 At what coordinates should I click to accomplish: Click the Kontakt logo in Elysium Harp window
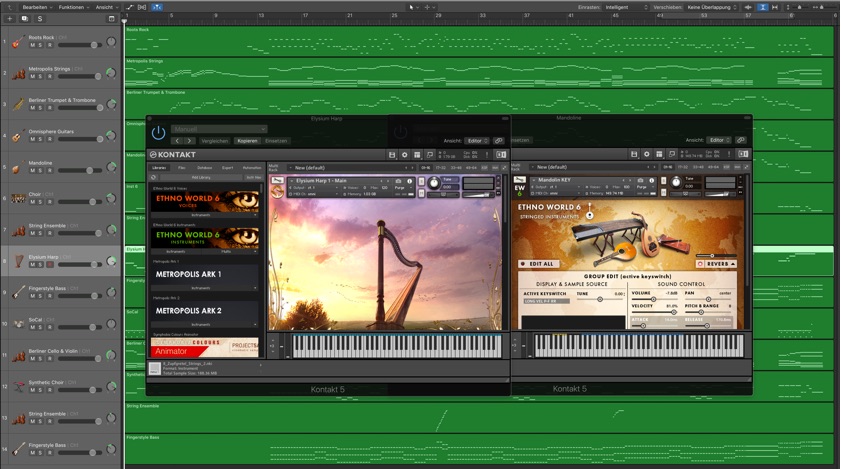pos(173,155)
